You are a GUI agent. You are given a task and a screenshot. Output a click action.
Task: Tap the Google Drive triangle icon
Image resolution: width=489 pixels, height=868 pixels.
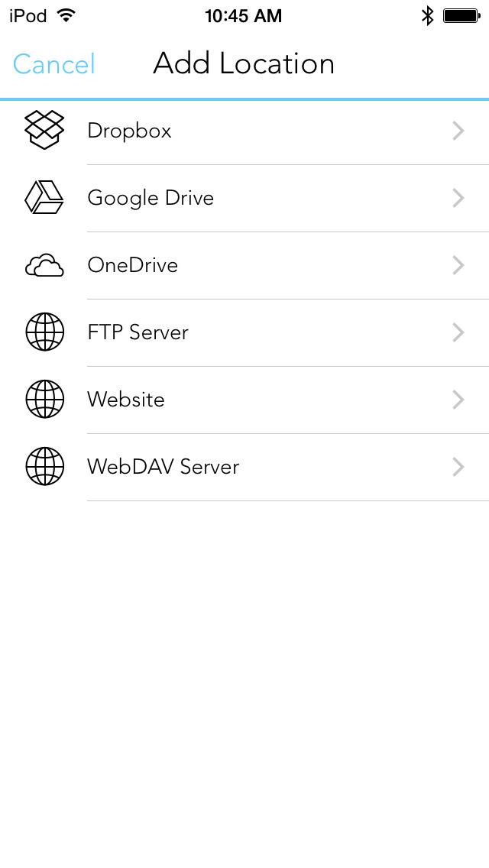44,198
